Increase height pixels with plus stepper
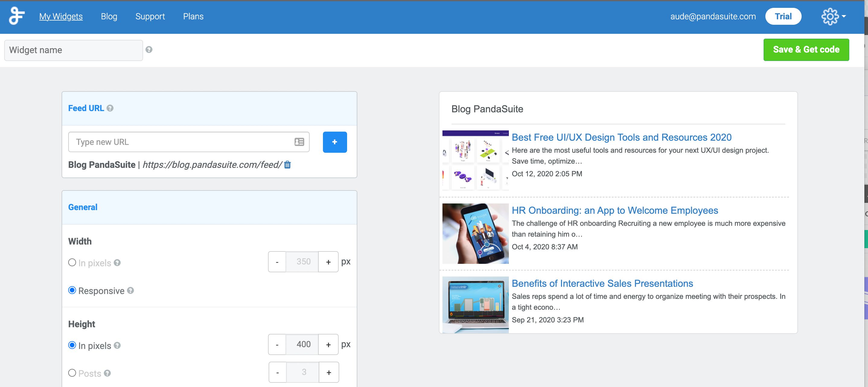 pyautogui.click(x=328, y=344)
